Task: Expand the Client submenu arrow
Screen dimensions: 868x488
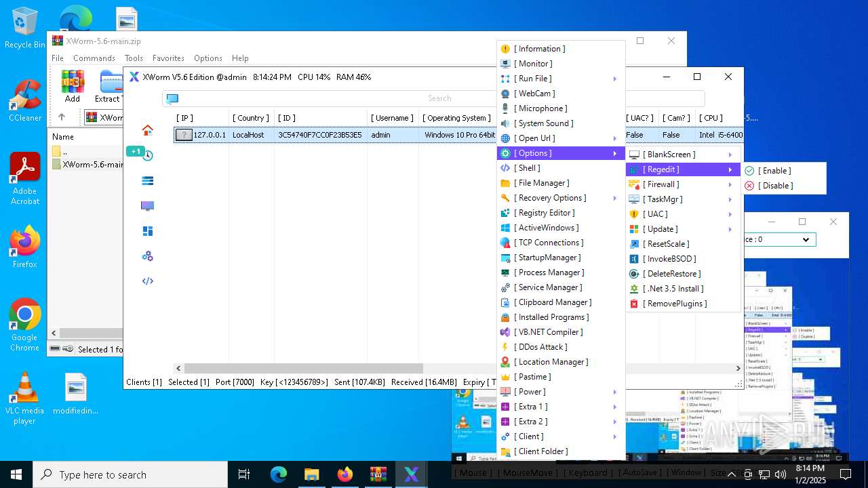Action: click(x=615, y=436)
